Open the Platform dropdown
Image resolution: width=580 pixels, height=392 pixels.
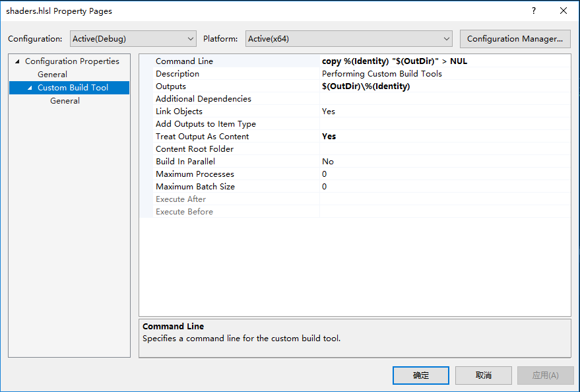[348, 39]
